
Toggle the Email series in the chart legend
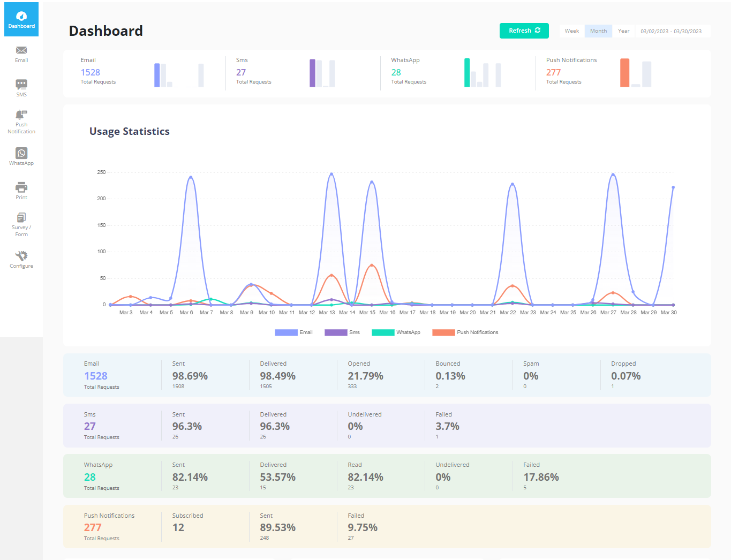pos(293,332)
